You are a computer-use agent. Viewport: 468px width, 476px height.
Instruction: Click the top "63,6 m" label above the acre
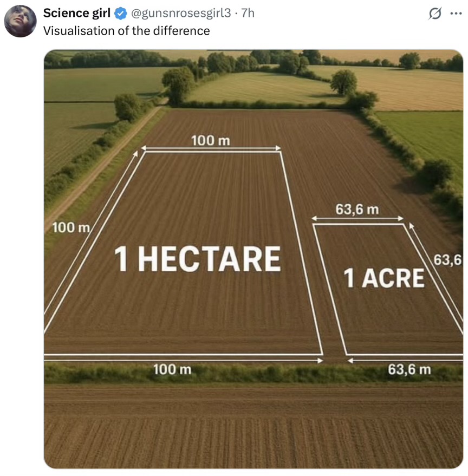coord(357,210)
